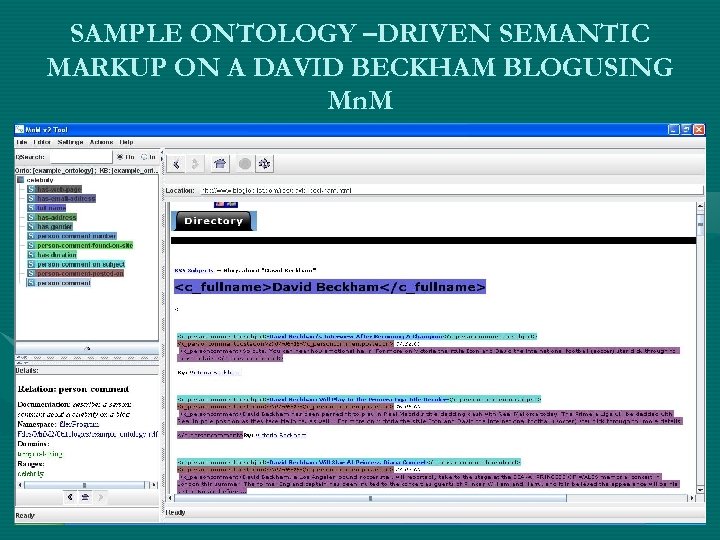This screenshot has height=540, width=720.
Task: Click the browser pane vertical scrollbar thumb
Action: 700,224
